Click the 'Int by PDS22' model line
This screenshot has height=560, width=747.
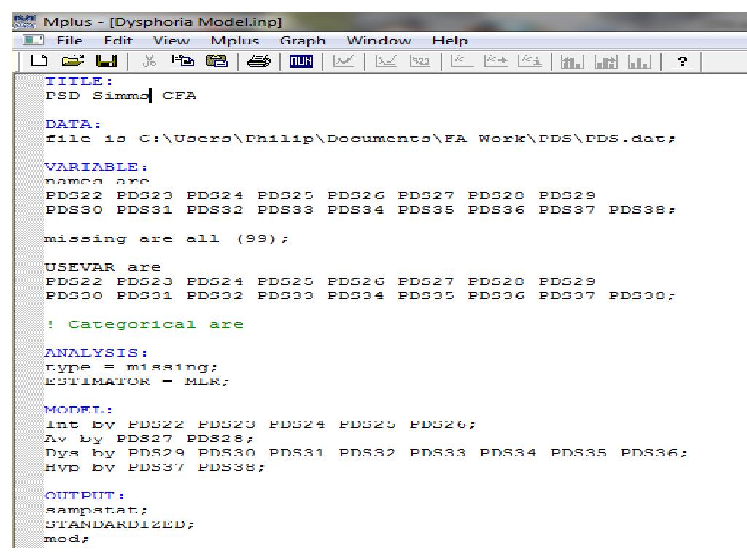tap(260, 424)
